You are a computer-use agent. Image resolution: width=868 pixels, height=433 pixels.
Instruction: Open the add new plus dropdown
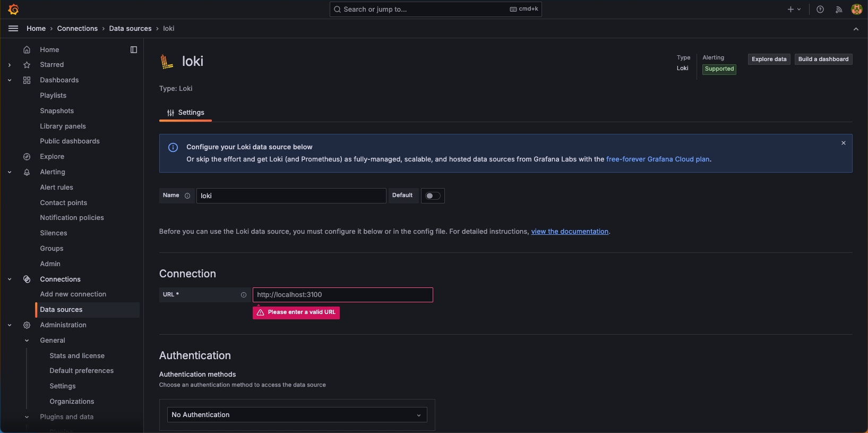794,10
